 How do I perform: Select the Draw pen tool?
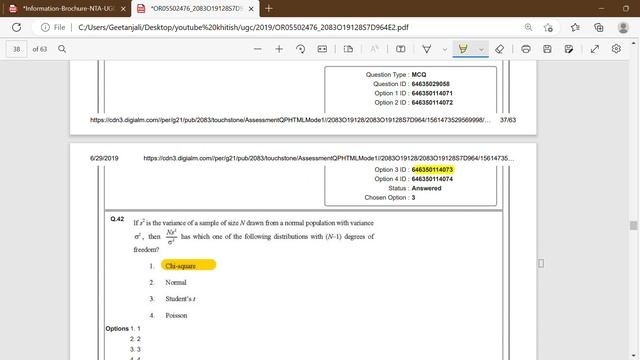coord(427,49)
